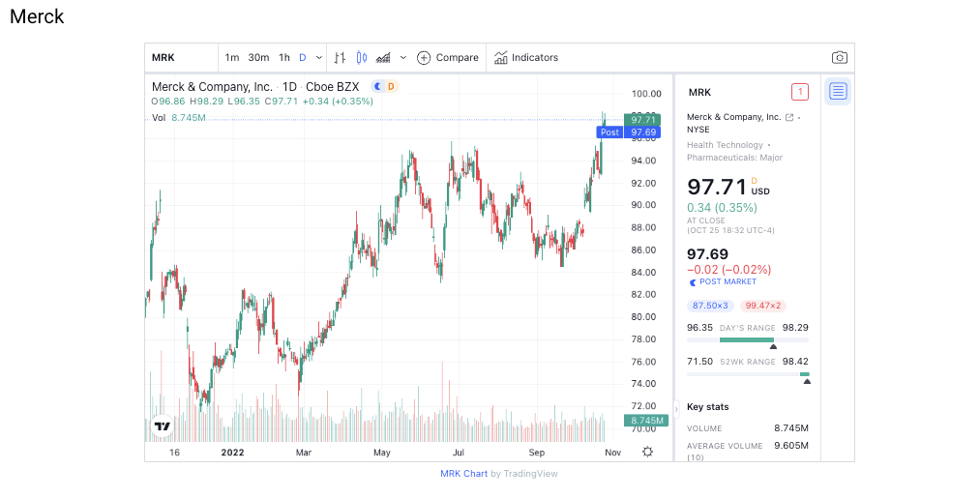Click the 87.50×3 bid badge
This screenshot has height=499, width=980.
pos(710,306)
